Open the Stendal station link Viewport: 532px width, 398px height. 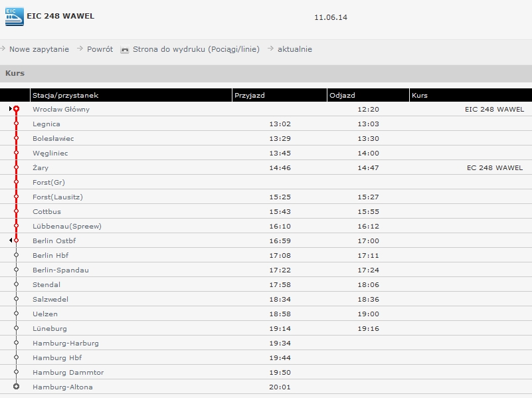[46, 284]
